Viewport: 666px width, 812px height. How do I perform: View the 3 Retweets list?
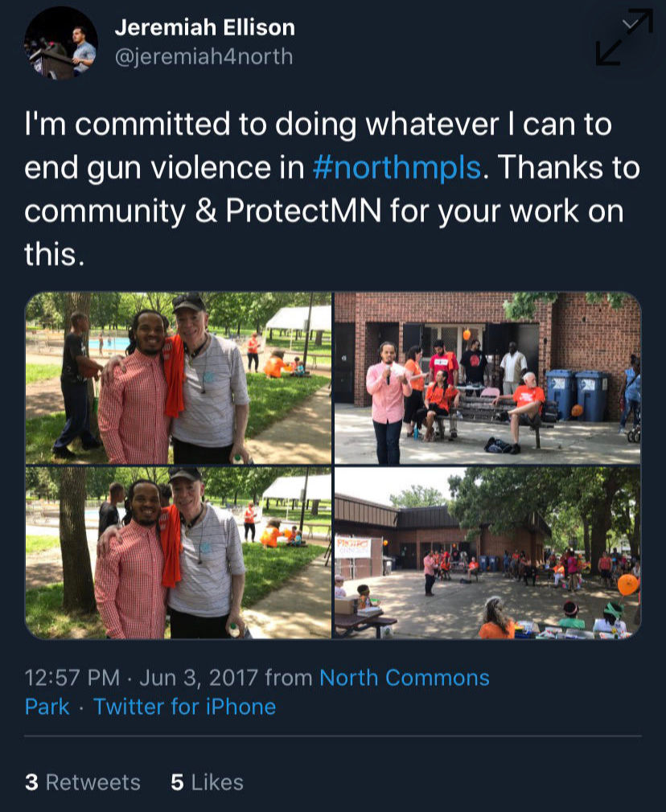(82, 782)
